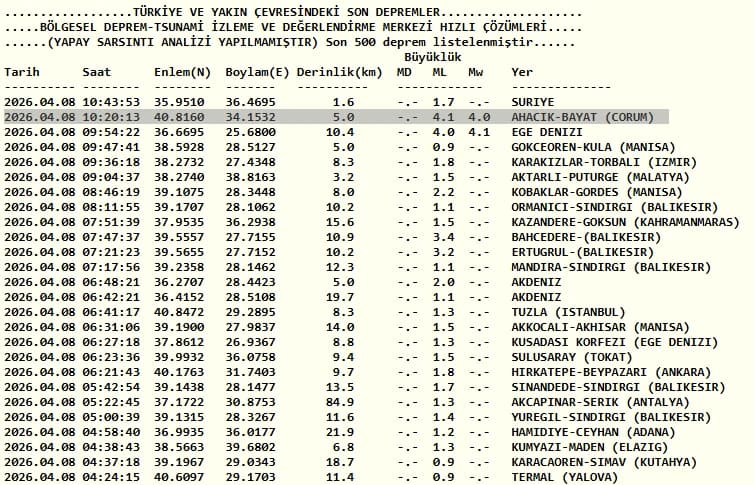Screen dimensions: 754x485
Task: Click the SURIYE location entry
Action: point(532,102)
